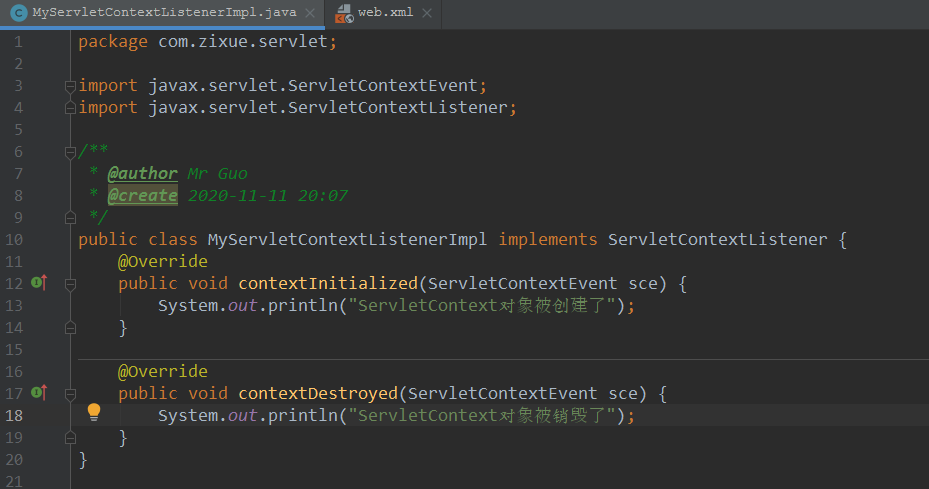Click ServletContextListener interface name on line 10

[717, 239]
